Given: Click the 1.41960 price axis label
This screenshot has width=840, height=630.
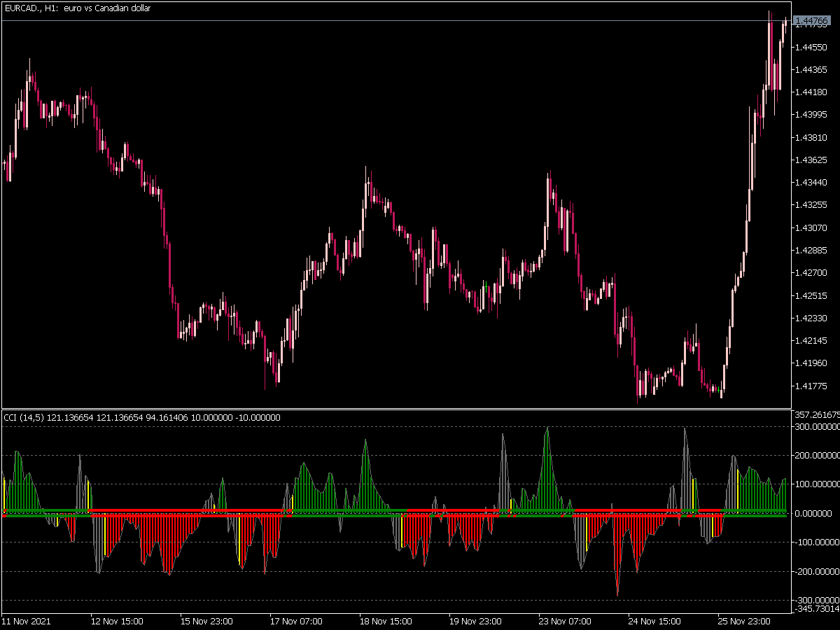Looking at the screenshot, I should point(812,363).
